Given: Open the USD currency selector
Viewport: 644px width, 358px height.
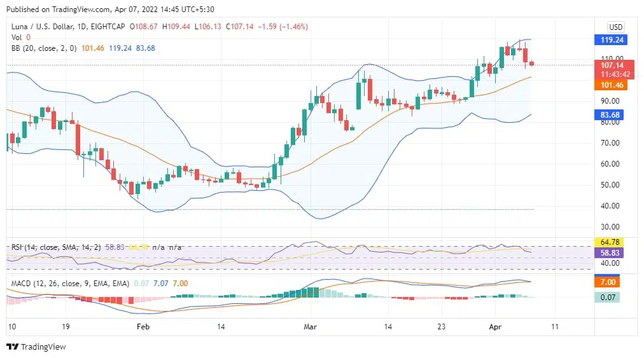Looking at the screenshot, I should pyautogui.click(x=615, y=27).
